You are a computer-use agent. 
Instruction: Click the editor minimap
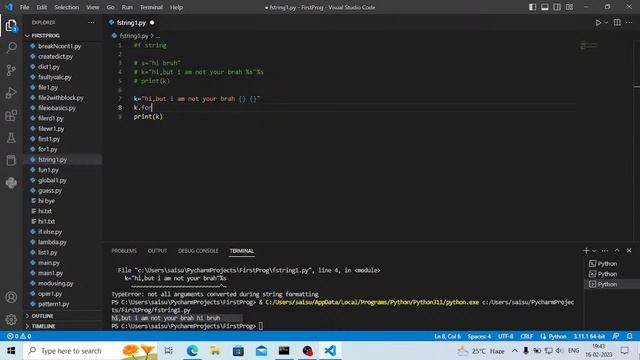(x=589, y=45)
